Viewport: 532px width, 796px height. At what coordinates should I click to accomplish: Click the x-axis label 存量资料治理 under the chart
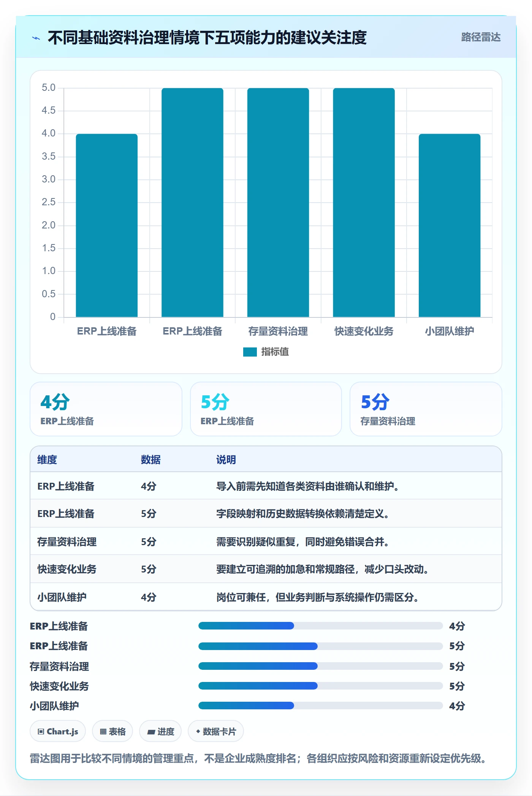[278, 331]
